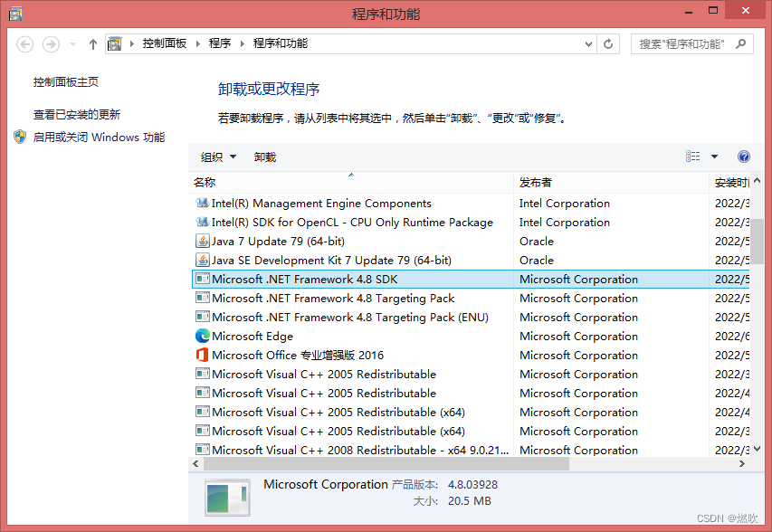The width and height of the screenshot is (772, 532).
Task: Click product version 4.8.03928 in details
Action: 472,485
